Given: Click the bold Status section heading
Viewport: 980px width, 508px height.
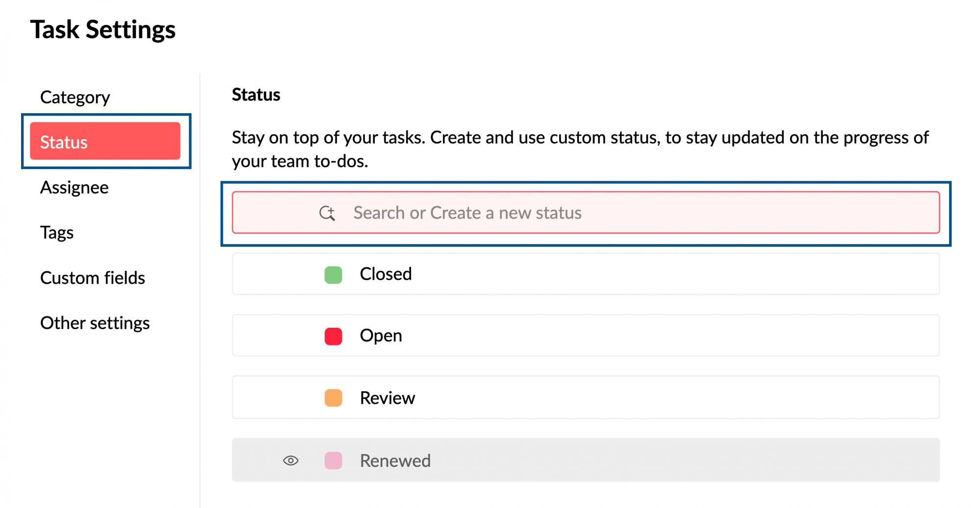Looking at the screenshot, I should (x=256, y=95).
